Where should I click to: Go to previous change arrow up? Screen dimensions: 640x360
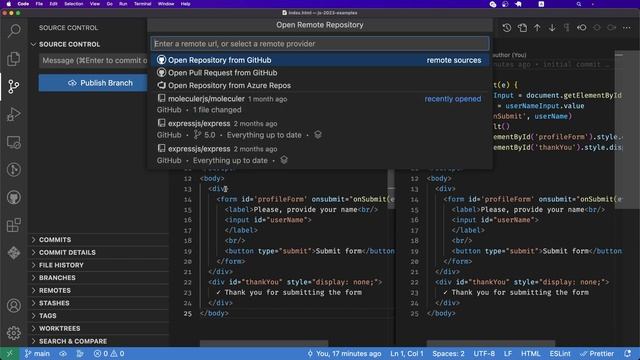(x=537, y=28)
